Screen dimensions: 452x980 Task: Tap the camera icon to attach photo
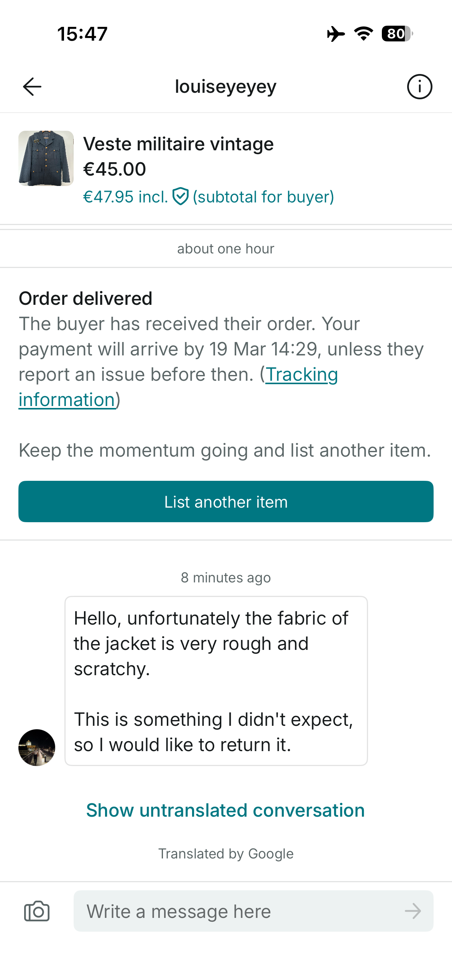coord(37,911)
